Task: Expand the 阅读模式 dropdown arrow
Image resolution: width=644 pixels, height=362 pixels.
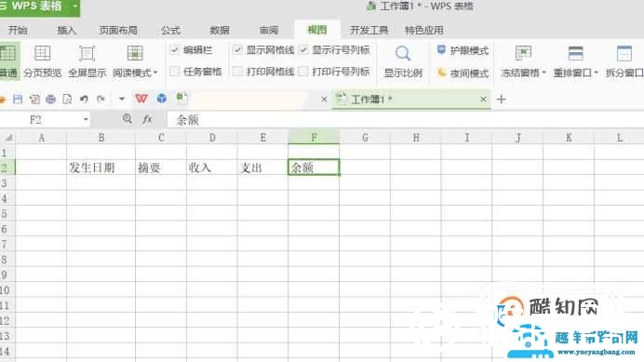Action: [155, 73]
